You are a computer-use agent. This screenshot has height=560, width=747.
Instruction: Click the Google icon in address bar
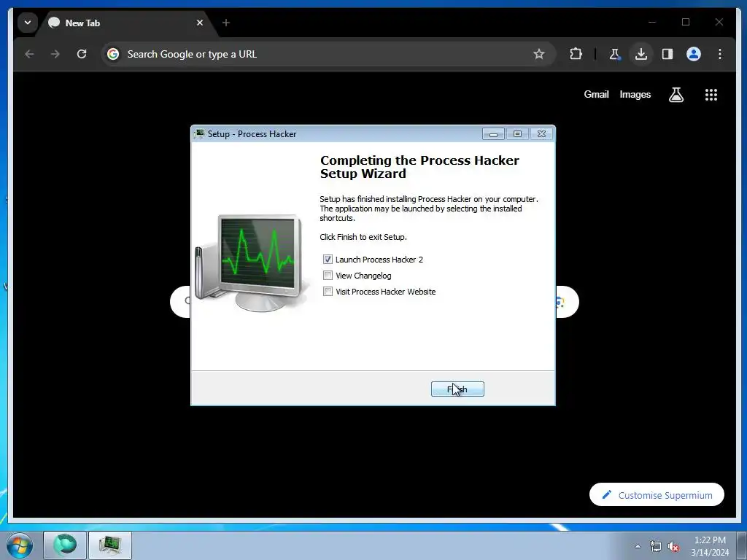pyautogui.click(x=113, y=54)
